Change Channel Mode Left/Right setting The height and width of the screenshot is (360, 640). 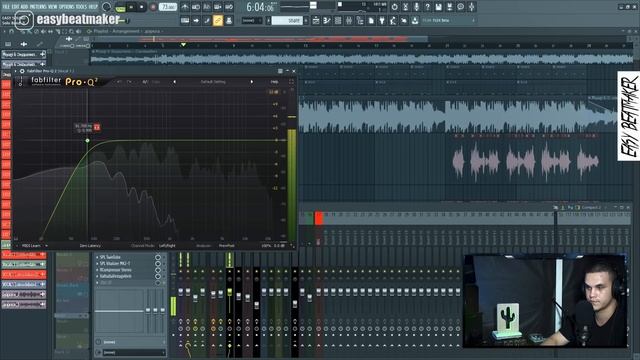(x=167, y=246)
